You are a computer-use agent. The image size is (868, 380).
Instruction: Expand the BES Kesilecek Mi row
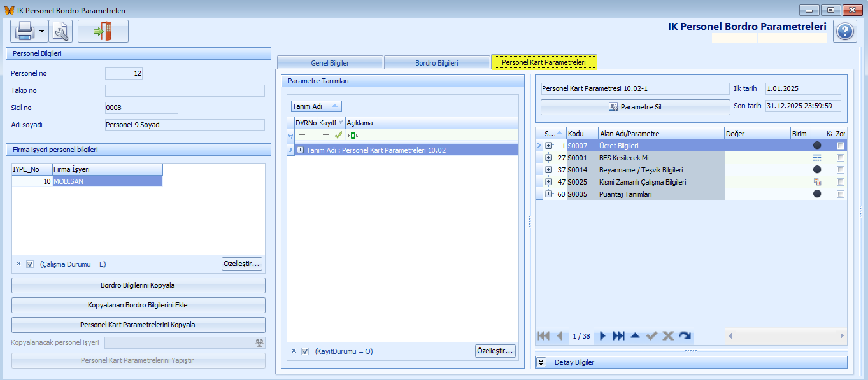(548, 158)
